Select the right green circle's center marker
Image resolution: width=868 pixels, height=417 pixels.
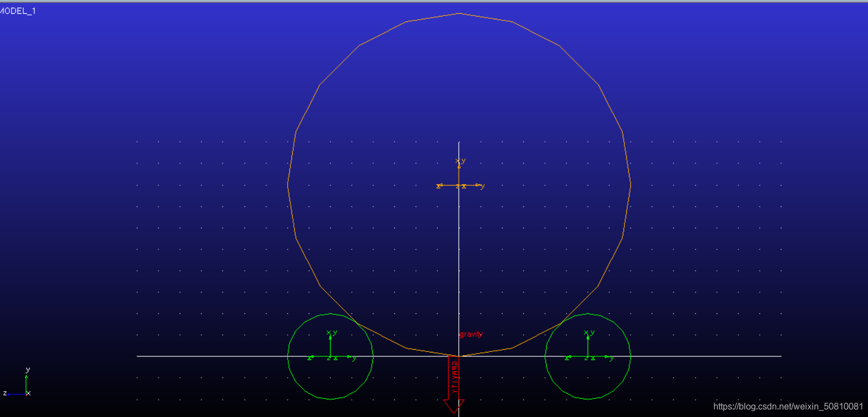[x=588, y=357]
